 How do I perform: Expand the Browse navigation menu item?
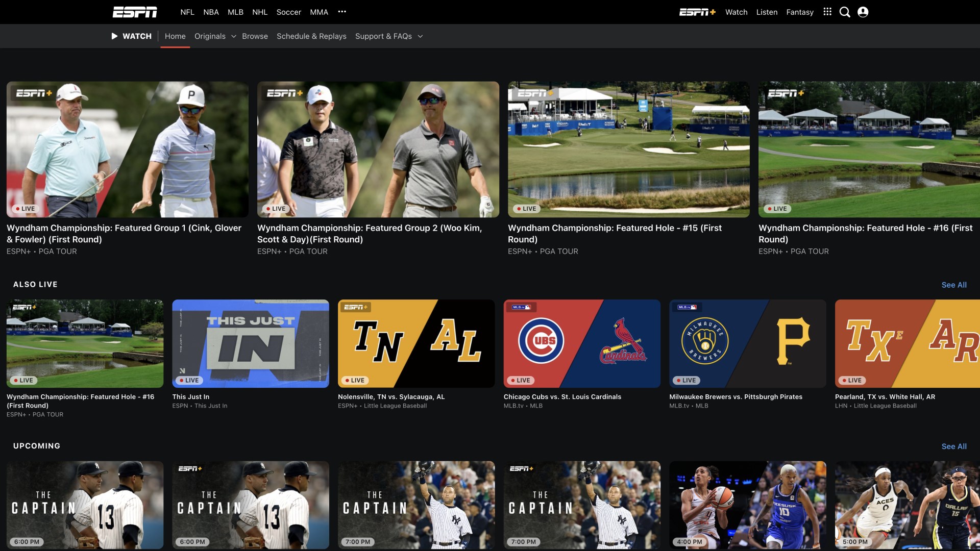coord(254,36)
